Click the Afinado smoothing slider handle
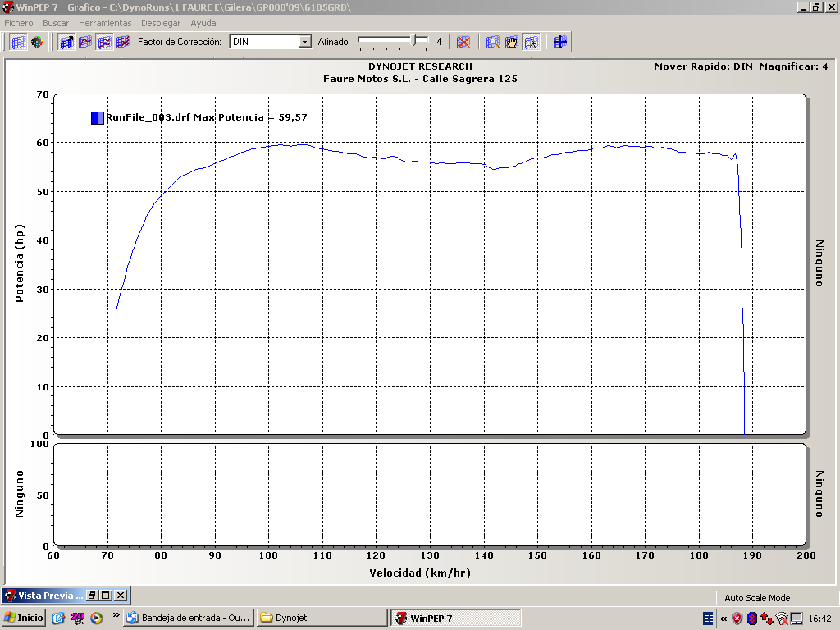 coord(416,40)
